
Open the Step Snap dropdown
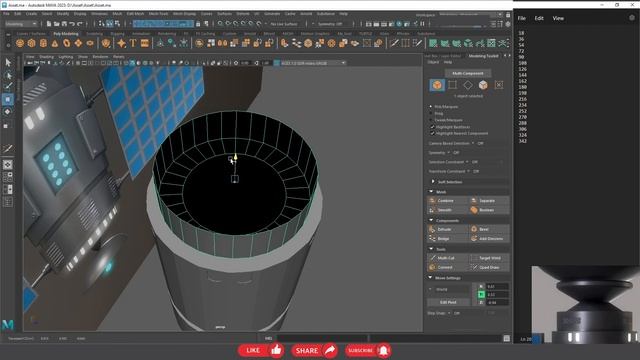[x=449, y=313]
